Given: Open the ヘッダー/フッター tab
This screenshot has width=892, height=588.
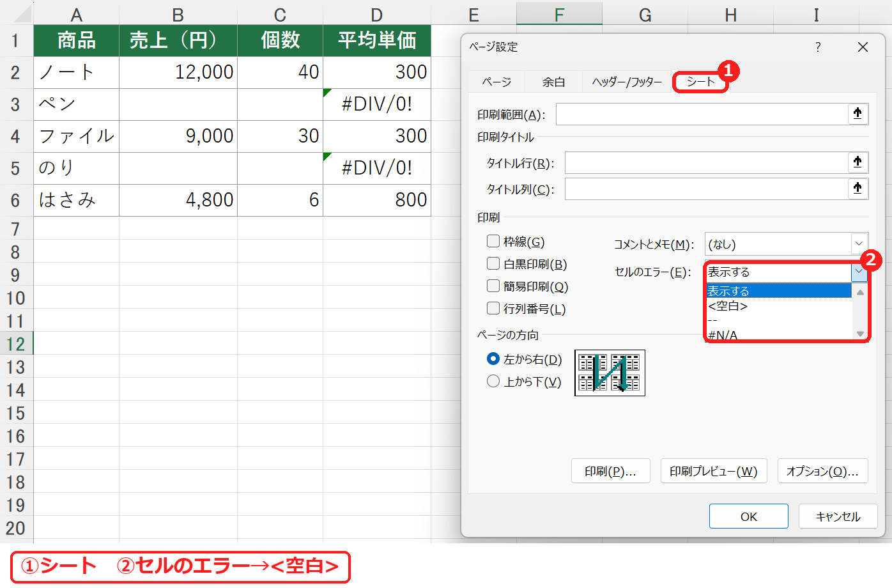Looking at the screenshot, I should click(x=627, y=82).
